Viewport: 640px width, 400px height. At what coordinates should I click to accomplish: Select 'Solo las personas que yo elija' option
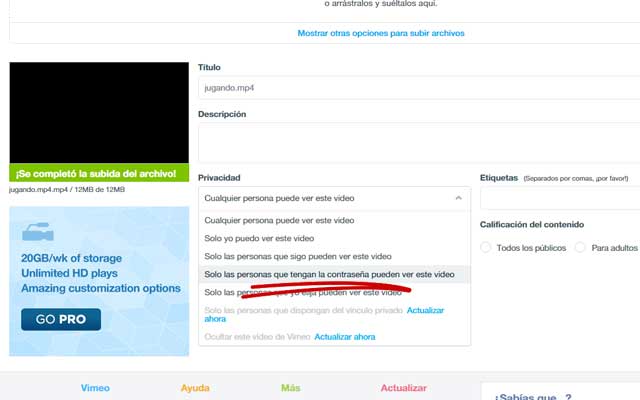(334, 292)
